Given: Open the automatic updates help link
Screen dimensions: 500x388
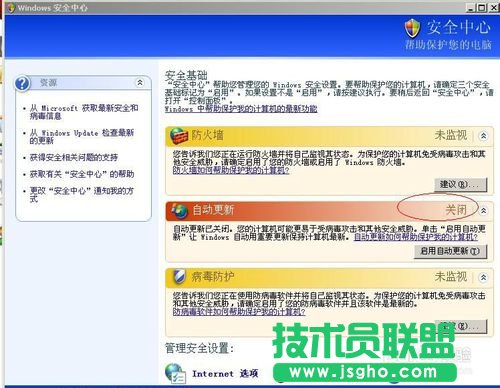Looking at the screenshot, I should (416, 237).
